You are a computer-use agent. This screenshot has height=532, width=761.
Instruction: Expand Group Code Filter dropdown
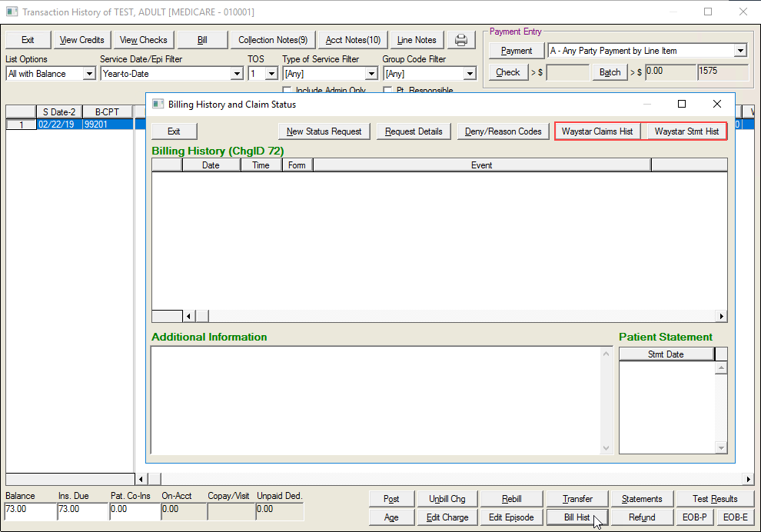[470, 74]
